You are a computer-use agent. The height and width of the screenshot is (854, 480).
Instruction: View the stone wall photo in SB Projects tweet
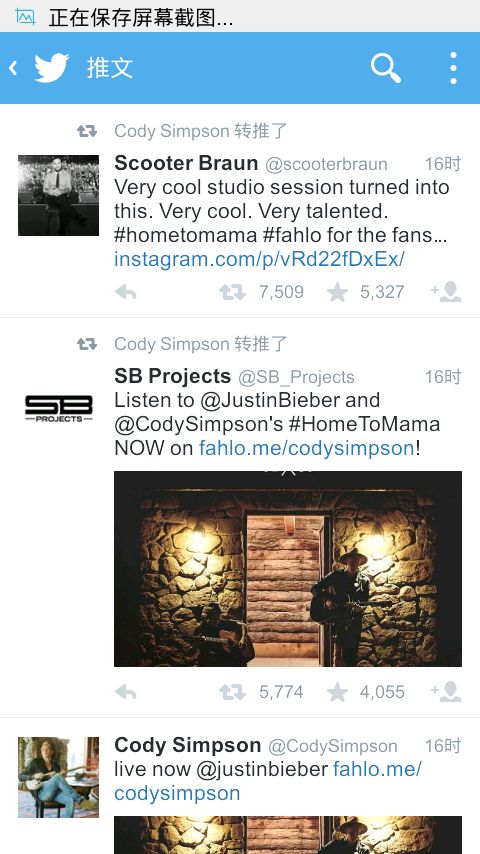288,569
